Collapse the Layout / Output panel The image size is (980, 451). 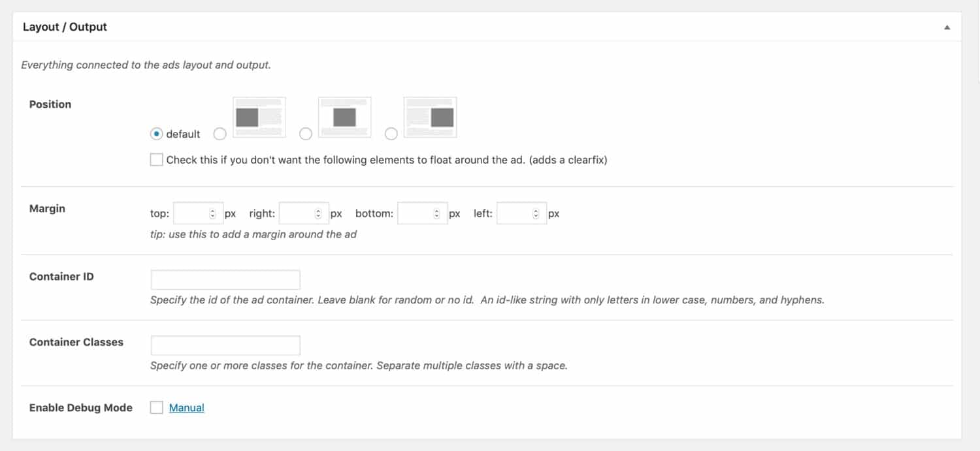(948, 27)
